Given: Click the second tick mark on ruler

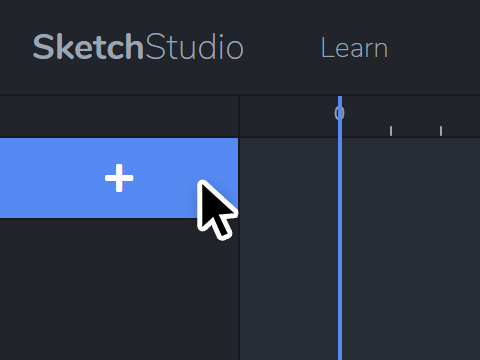Looking at the screenshot, I should (x=441, y=131).
